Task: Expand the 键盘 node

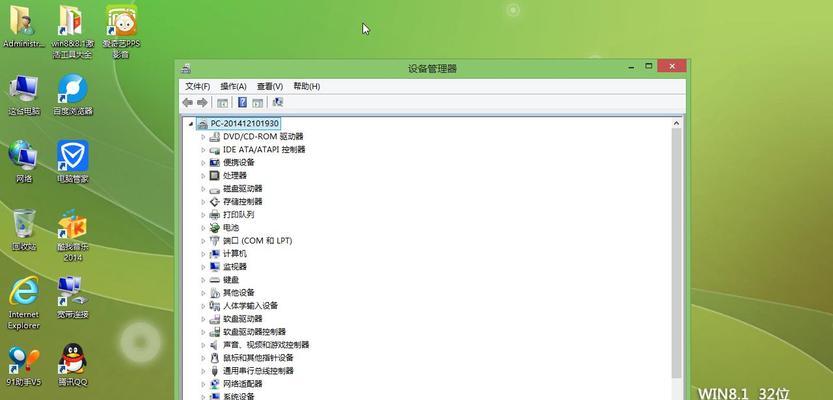Action: click(x=203, y=280)
